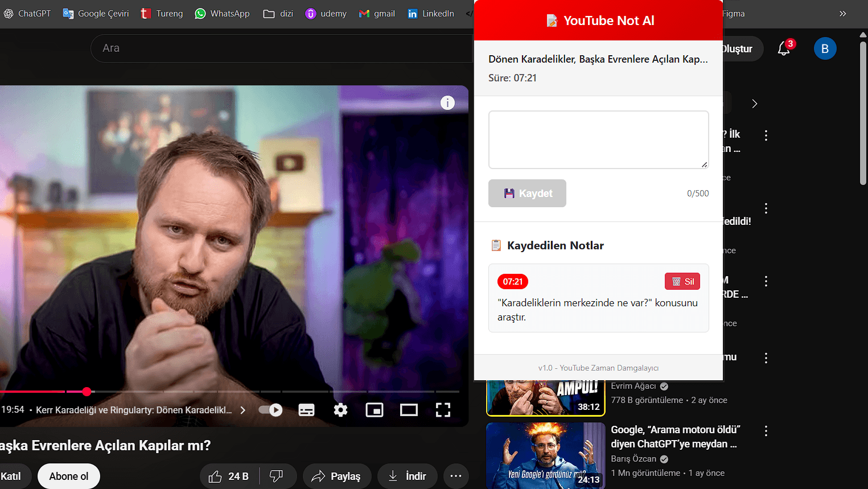Click the 'YouTube Not Al' popup header title
The width and height of the screenshot is (868, 489).
coord(609,20)
